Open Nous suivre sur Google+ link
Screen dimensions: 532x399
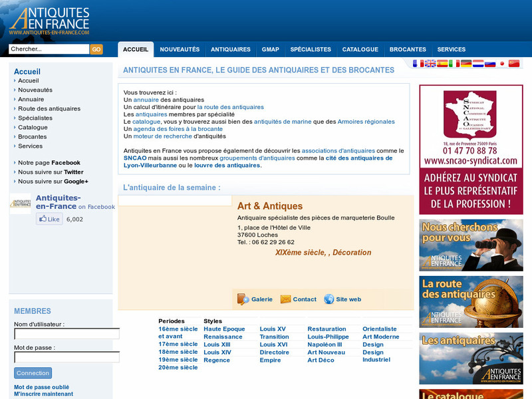click(53, 181)
